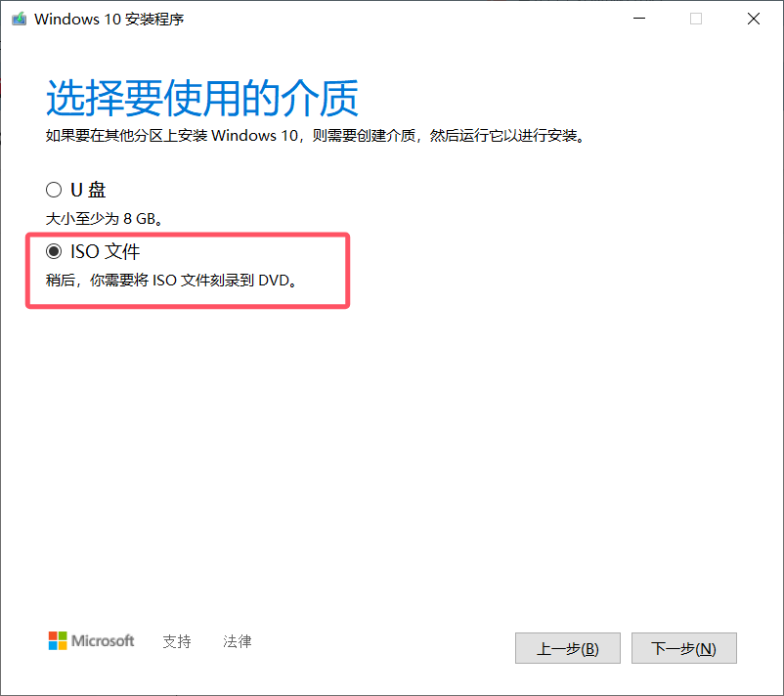Click the Windows 10 安装程序 title text

pos(109,19)
